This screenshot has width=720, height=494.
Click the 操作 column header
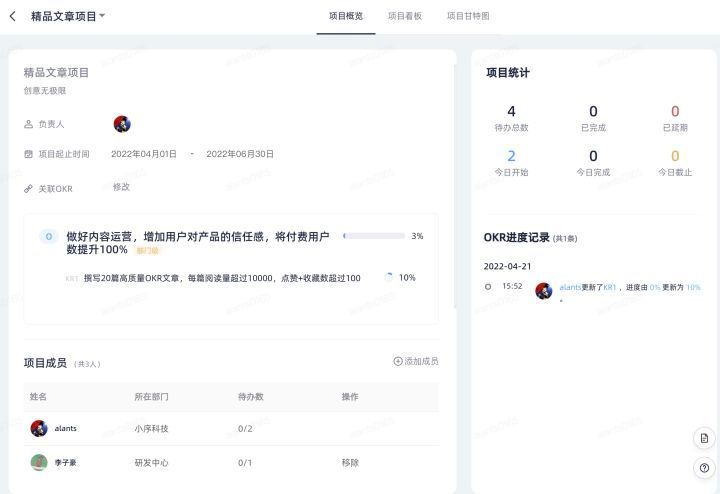[350, 397]
